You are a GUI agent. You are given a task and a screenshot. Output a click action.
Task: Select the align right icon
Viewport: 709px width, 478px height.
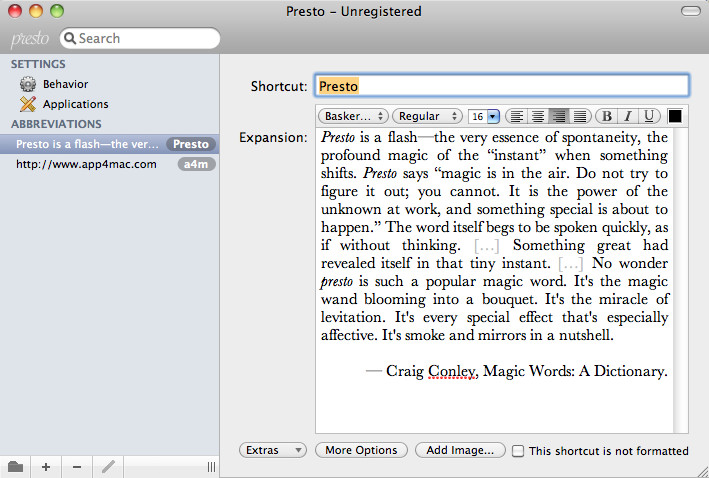(x=558, y=116)
